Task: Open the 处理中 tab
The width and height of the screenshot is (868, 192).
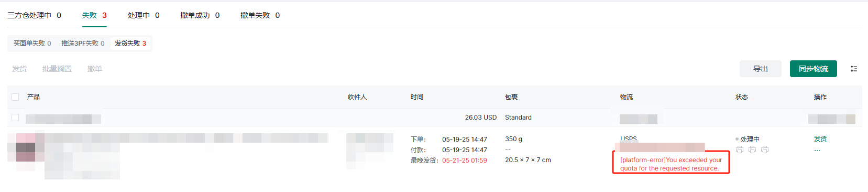Action: point(144,15)
